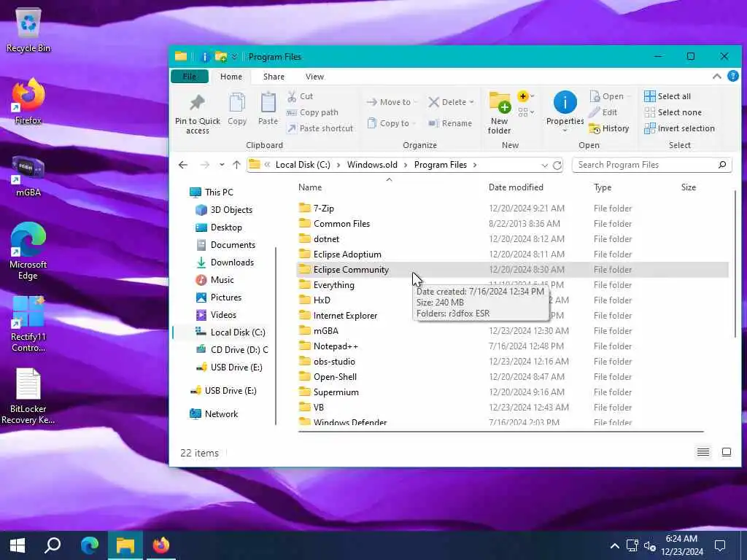Open the File menu tab
The image size is (747, 560).
tap(189, 76)
